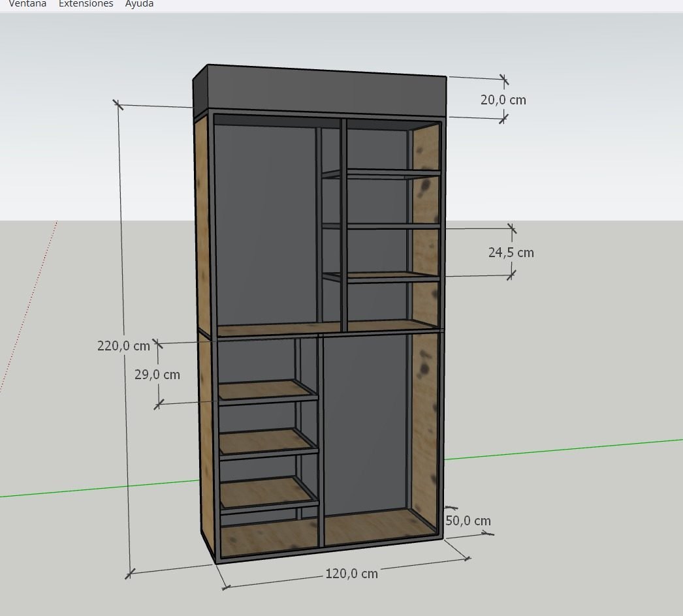This screenshot has width=683, height=616.
Task: Select the 220,0 cm height dimension label
Action: [123, 346]
